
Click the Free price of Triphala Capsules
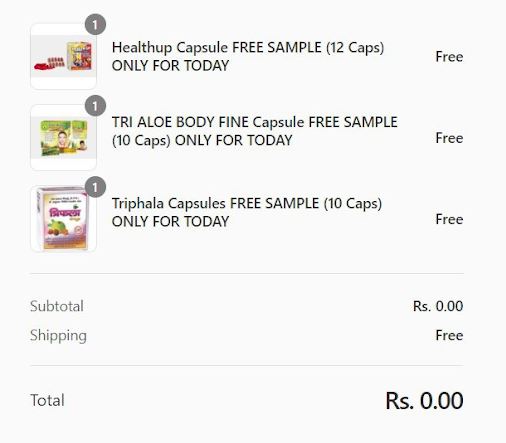tap(449, 219)
